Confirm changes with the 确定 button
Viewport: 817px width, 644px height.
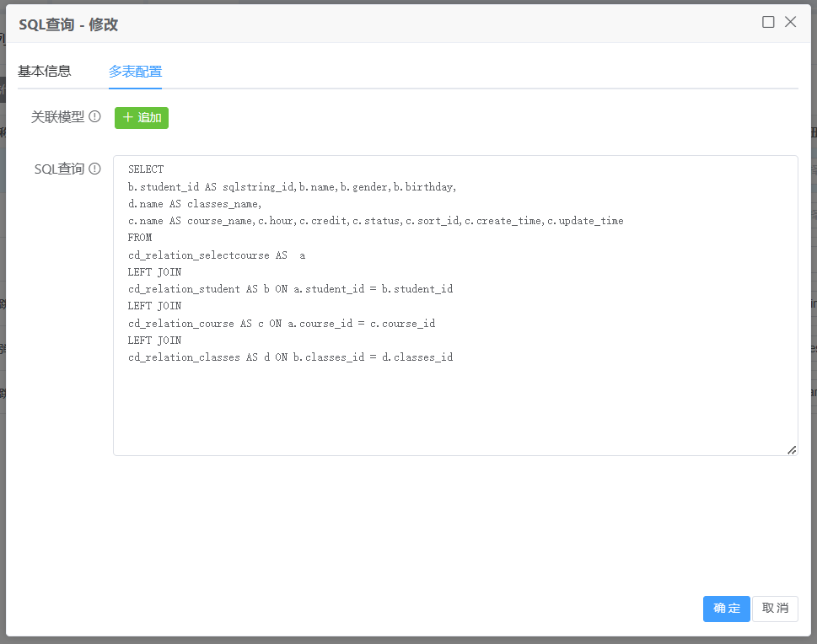tap(726, 609)
